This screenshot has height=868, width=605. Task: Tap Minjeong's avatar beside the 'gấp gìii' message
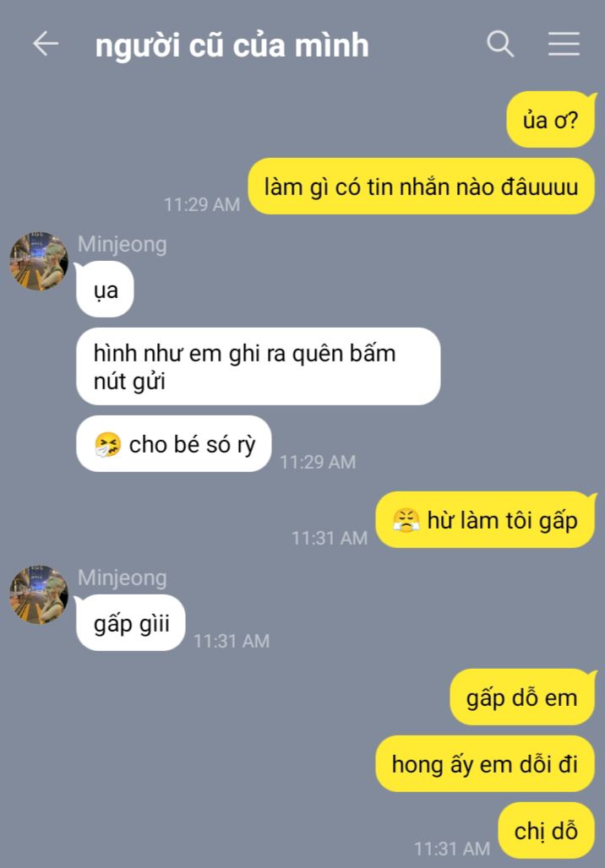tap(39, 594)
